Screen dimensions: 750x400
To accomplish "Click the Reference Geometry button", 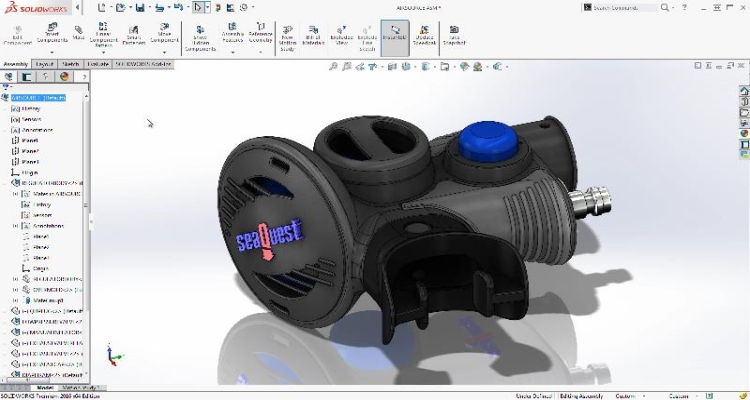I will [261, 33].
